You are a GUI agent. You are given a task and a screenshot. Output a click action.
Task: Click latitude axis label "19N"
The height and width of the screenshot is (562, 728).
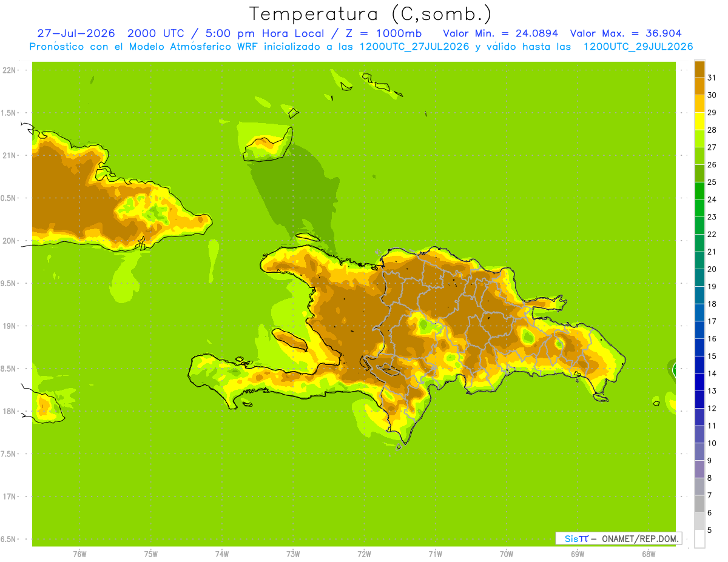(x=9, y=326)
